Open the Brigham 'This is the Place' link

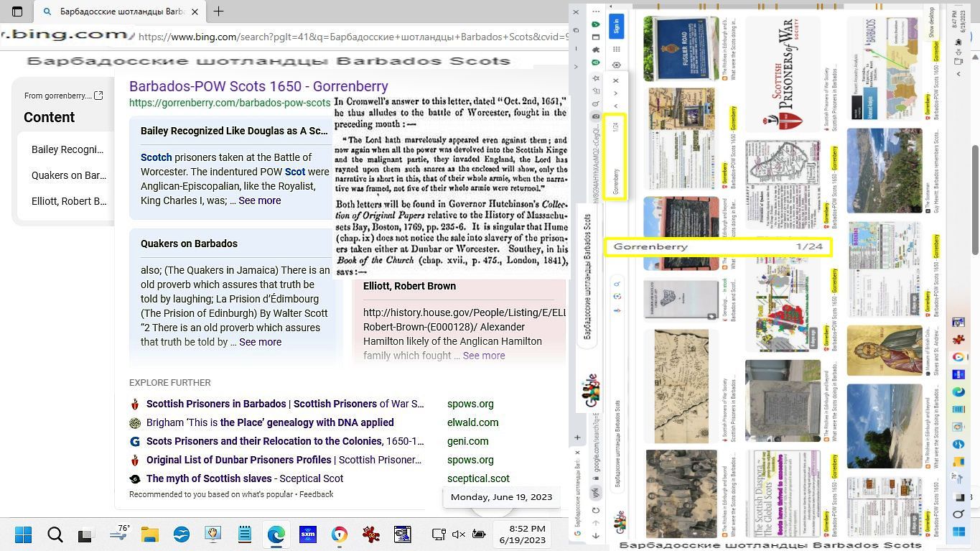tap(270, 422)
